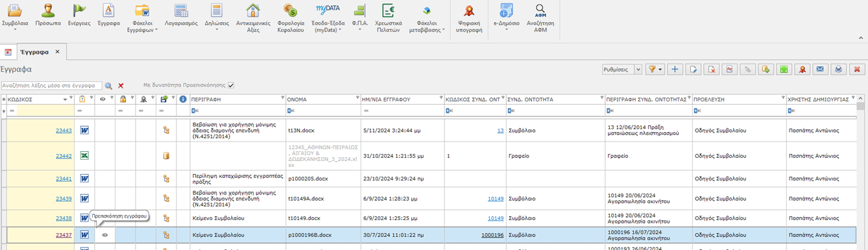Click the Excel file icon in row 23442

tap(84, 156)
